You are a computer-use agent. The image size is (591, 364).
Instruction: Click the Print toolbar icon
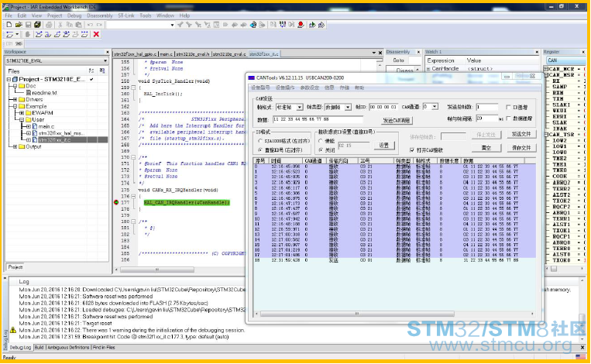click(49, 25)
